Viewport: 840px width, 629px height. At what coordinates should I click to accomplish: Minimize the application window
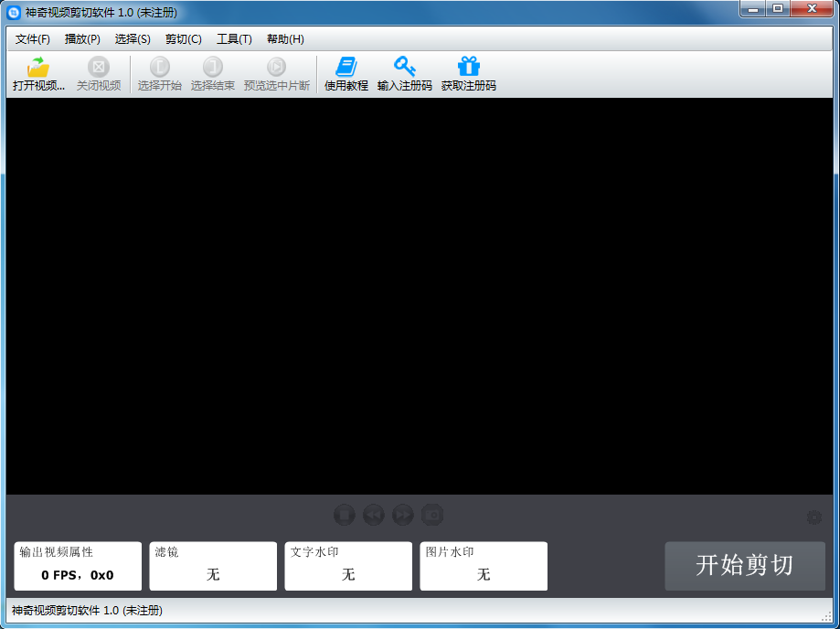[754, 9]
